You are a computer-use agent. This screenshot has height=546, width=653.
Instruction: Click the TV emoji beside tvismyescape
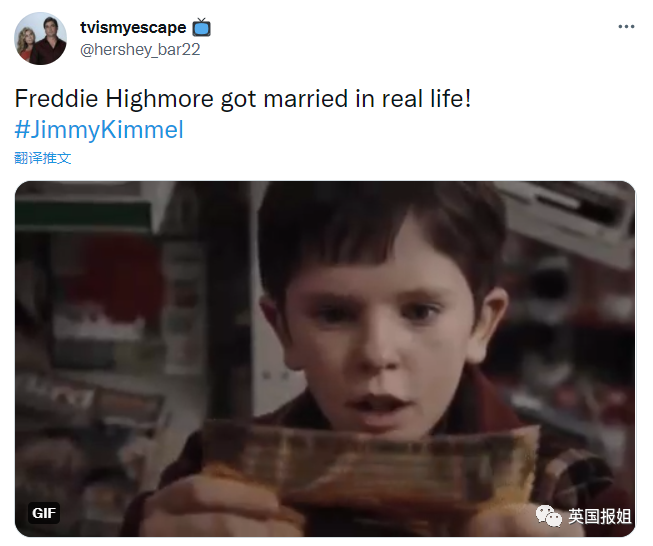coord(202,27)
